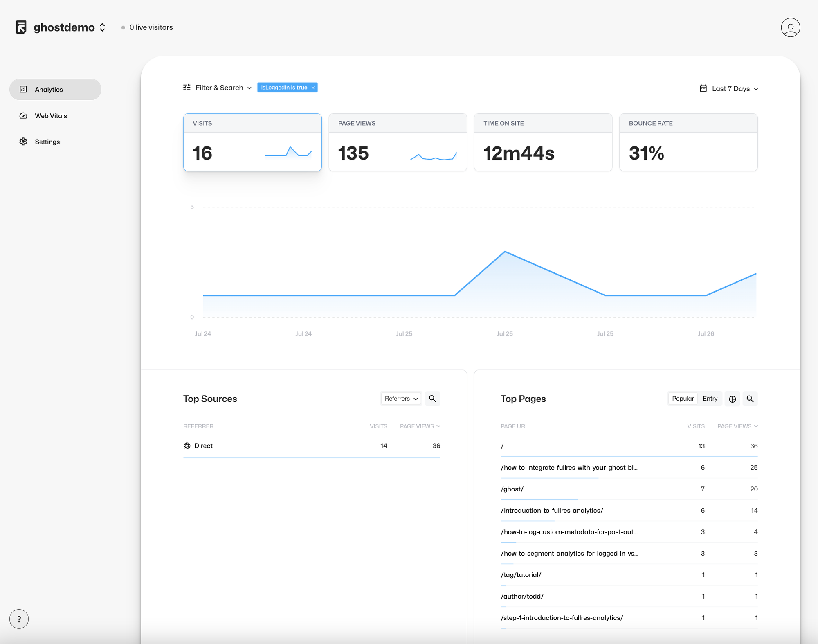
Task: Select the Page Views metric card
Action: 398,142
